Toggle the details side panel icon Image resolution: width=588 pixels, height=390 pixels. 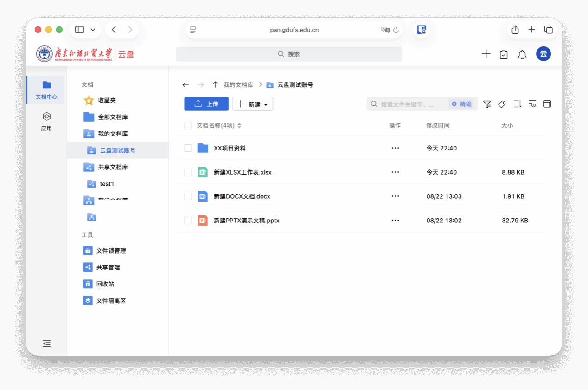coord(547,104)
